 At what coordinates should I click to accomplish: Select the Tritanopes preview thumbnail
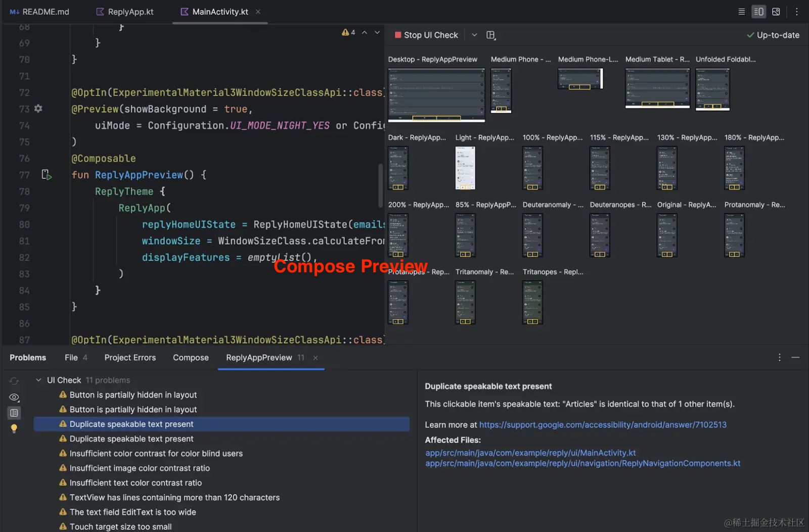click(x=532, y=303)
